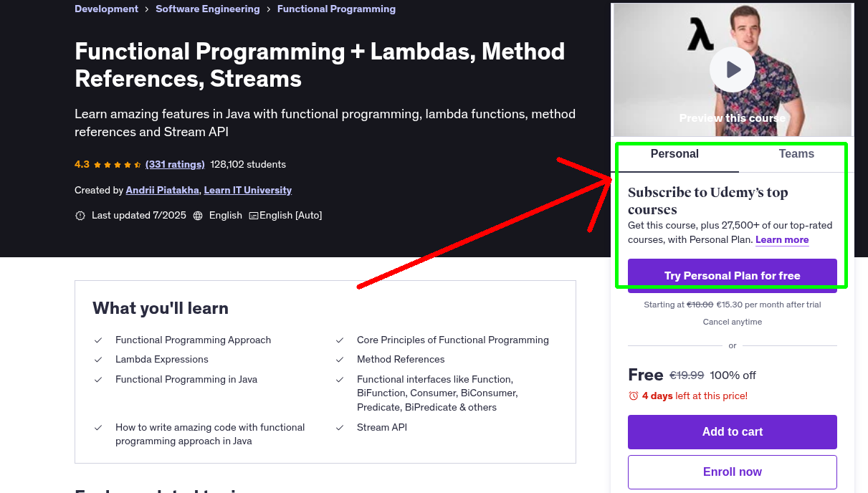Viewport: 868px width, 493px height.
Task: Click the checkmark beside Functional Programming in Java
Action: (x=98, y=380)
